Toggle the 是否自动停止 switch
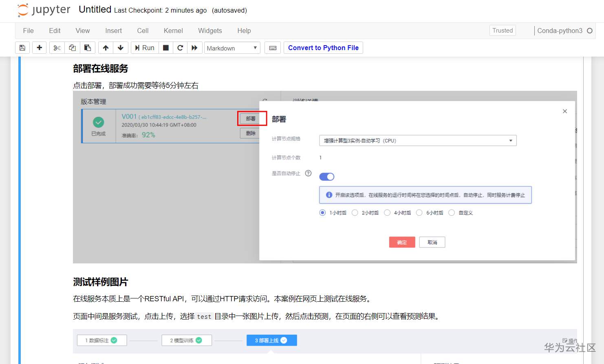This screenshot has height=364, width=604. [327, 177]
